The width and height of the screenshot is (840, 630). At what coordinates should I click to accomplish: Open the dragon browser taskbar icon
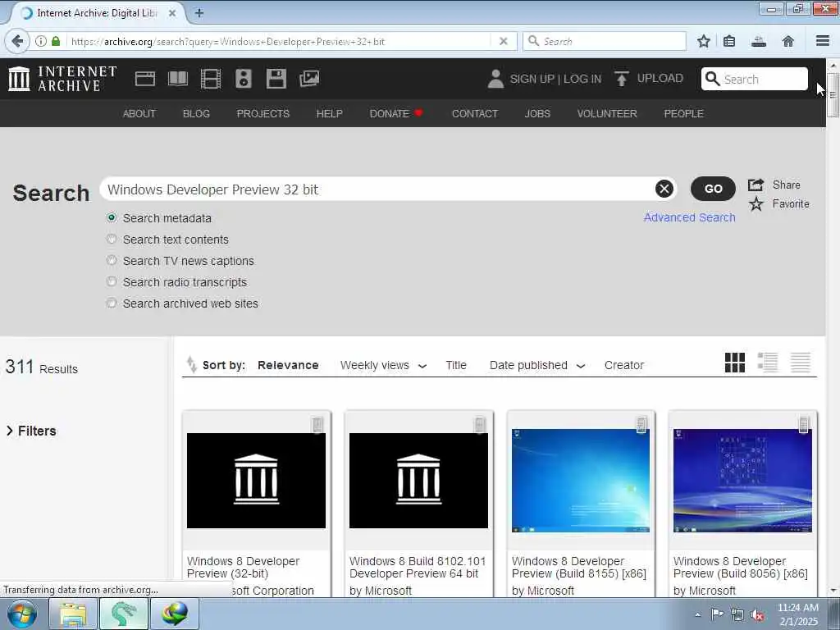tap(124, 614)
